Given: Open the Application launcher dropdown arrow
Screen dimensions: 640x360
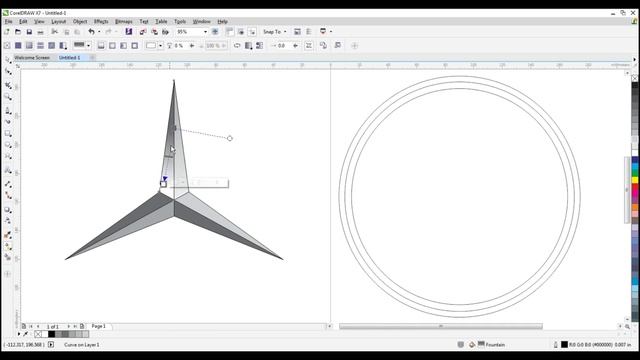Looking at the screenshot, I should tap(331, 31).
